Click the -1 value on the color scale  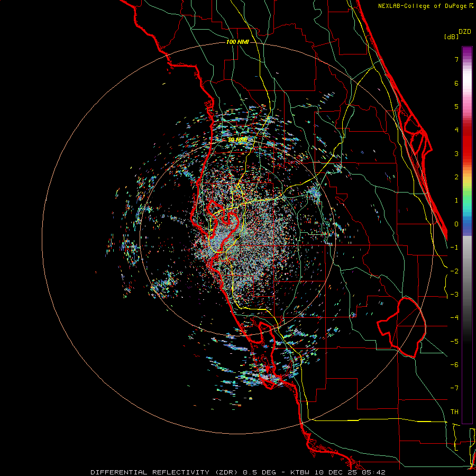coord(454,248)
